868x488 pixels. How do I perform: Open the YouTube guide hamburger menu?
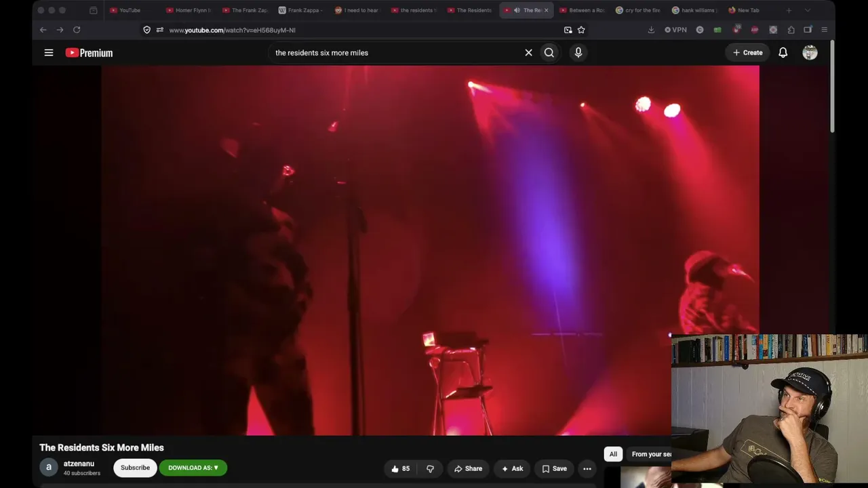point(49,52)
